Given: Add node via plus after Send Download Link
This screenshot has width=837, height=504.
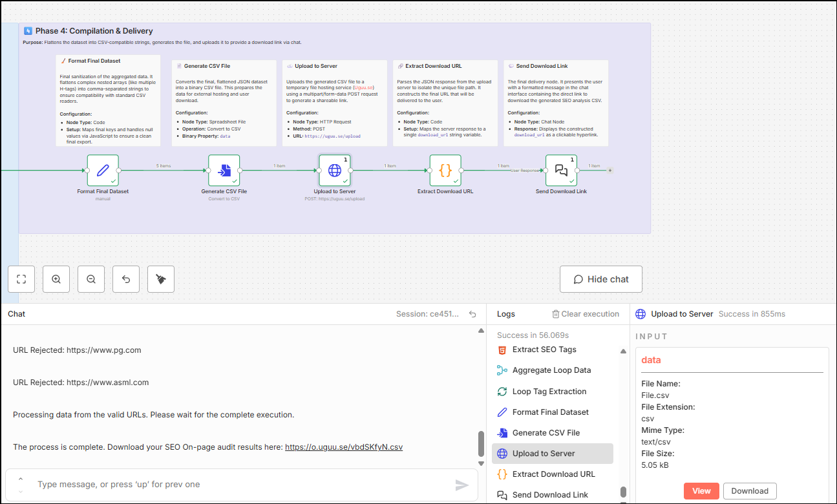Looking at the screenshot, I should pos(610,171).
